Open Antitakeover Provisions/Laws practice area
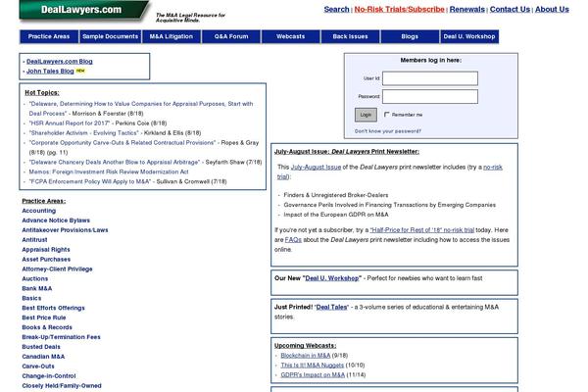This screenshot has height=392, width=588. 65,230
